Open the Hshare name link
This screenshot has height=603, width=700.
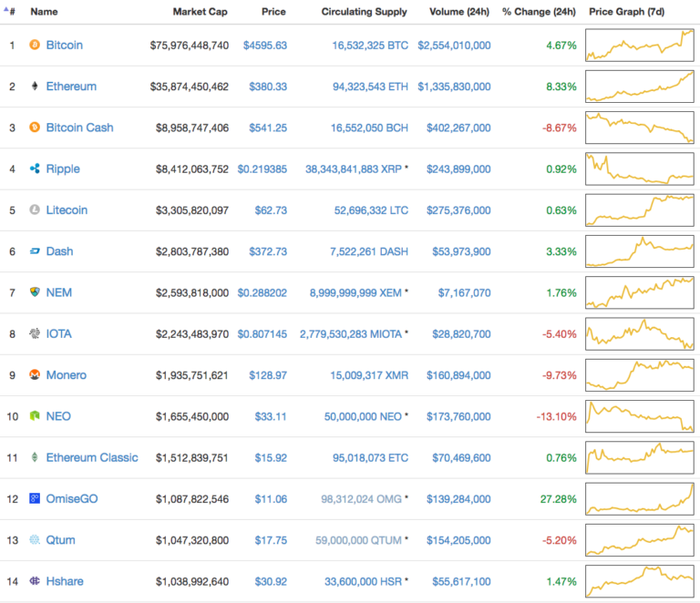click(65, 581)
